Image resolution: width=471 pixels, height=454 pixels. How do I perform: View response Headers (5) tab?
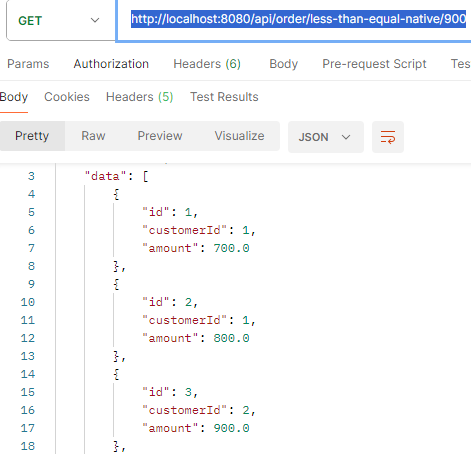[x=139, y=97]
